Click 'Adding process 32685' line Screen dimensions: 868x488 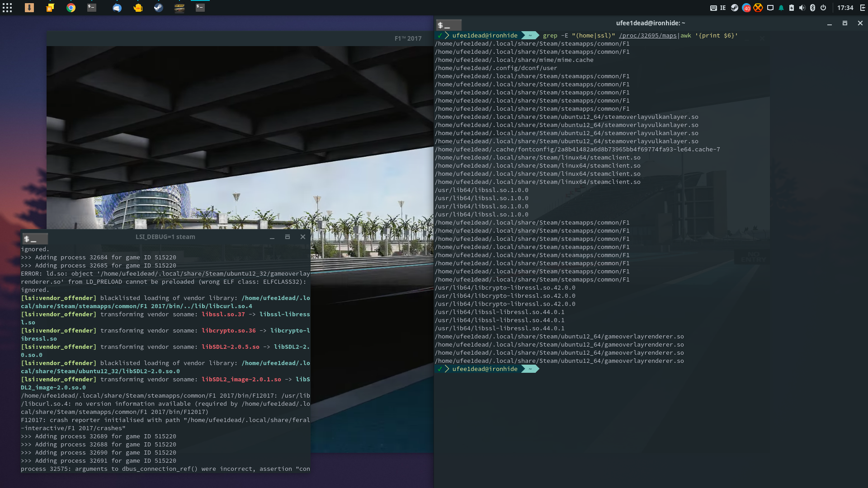click(x=99, y=266)
